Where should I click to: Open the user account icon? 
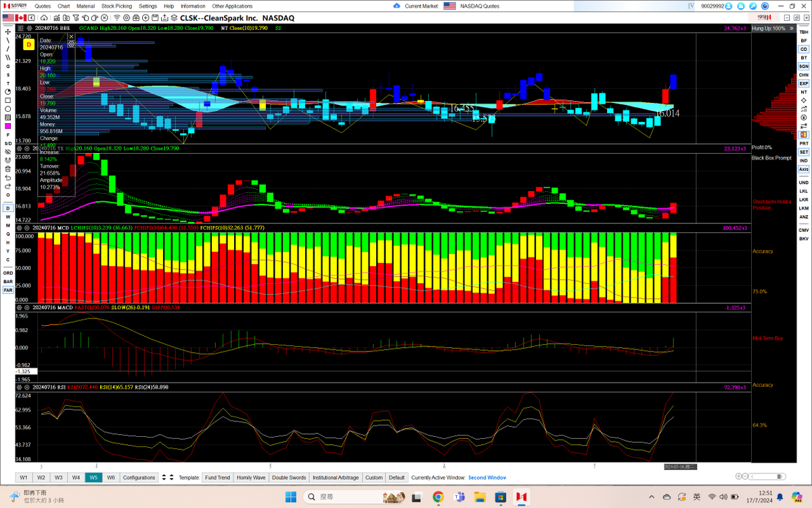coord(728,6)
